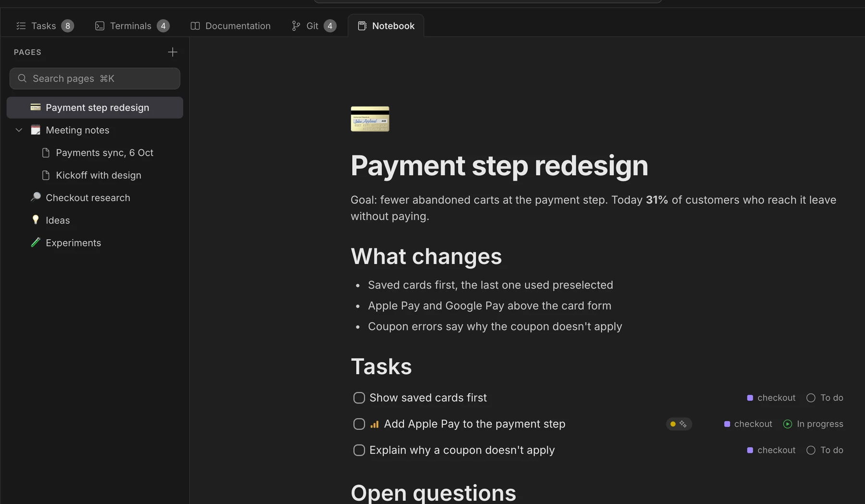Click the lightbulb icon next to Ideas
The height and width of the screenshot is (504, 865).
click(x=36, y=220)
